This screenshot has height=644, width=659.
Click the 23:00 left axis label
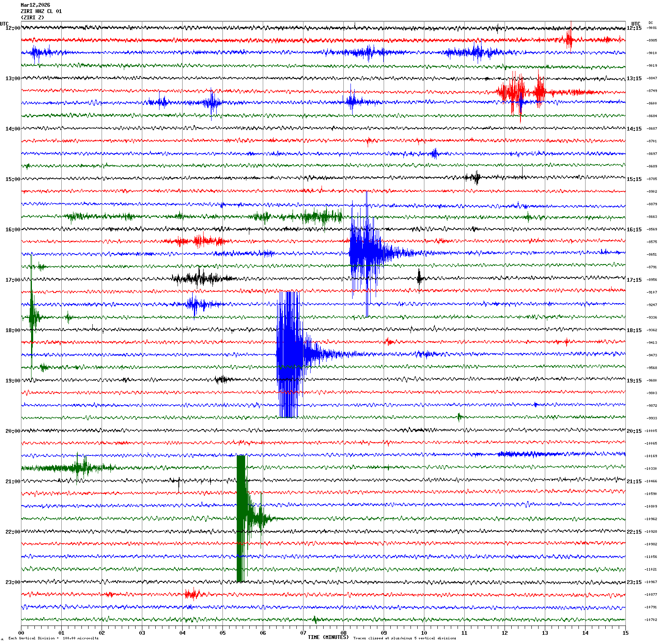(13, 582)
